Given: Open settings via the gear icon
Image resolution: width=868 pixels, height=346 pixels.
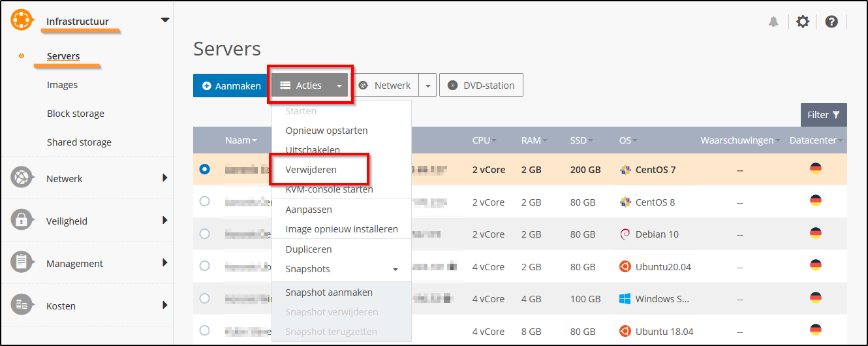Looking at the screenshot, I should click(x=803, y=22).
